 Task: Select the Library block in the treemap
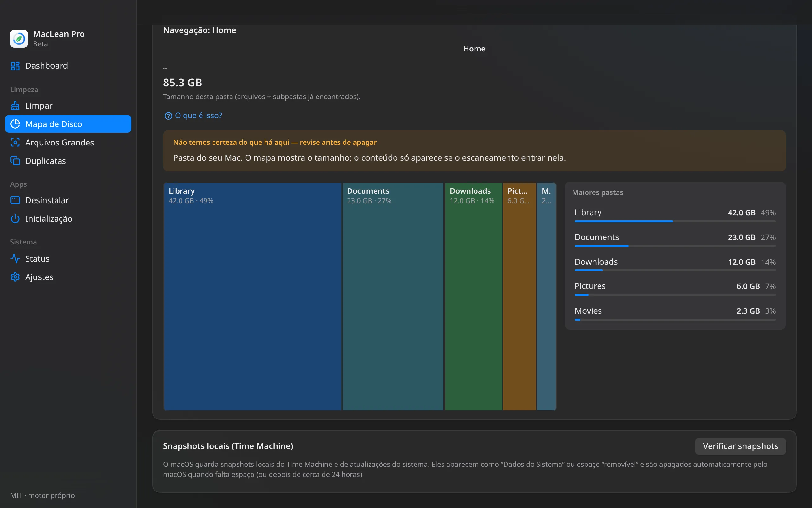point(253,296)
